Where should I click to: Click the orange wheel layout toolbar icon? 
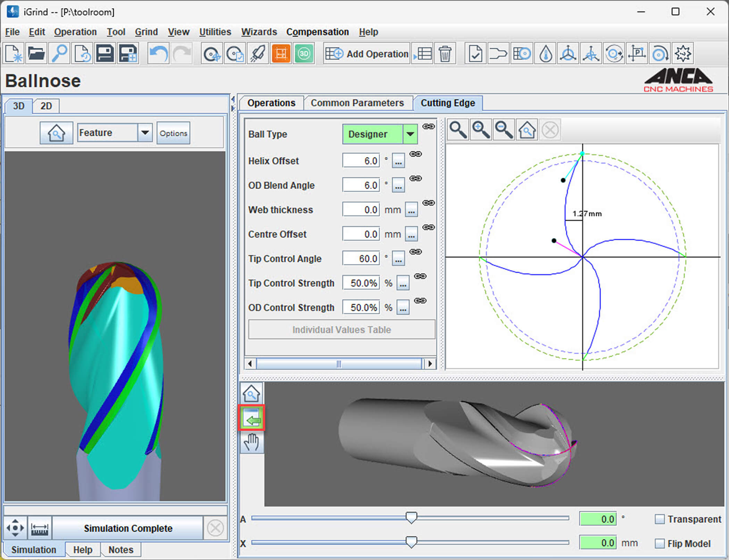click(281, 54)
